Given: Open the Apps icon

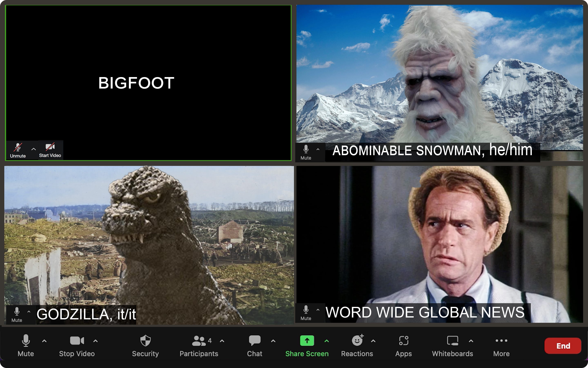Looking at the screenshot, I should point(404,340).
